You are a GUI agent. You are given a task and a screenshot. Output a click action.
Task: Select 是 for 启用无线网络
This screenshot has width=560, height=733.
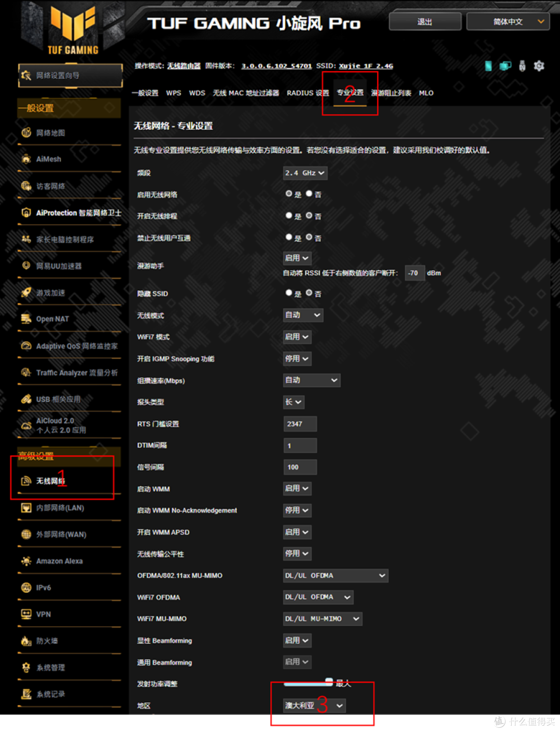(289, 193)
